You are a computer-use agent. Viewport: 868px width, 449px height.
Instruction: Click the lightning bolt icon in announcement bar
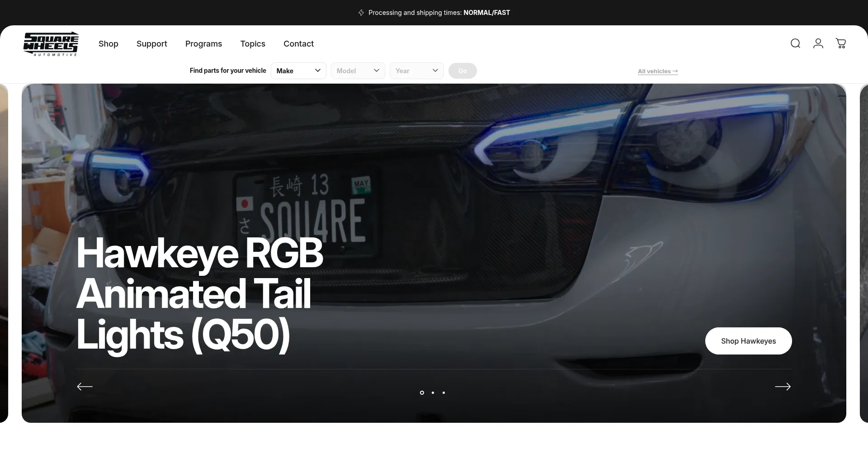[x=361, y=13]
